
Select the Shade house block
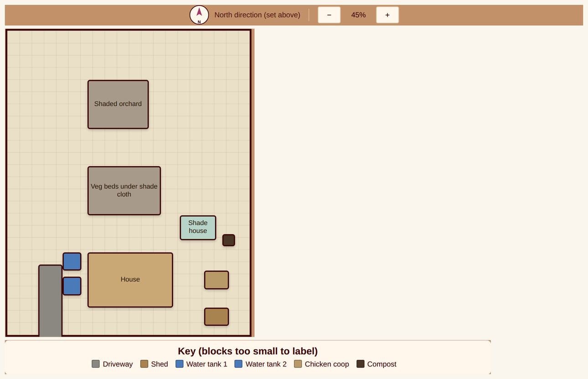point(198,228)
